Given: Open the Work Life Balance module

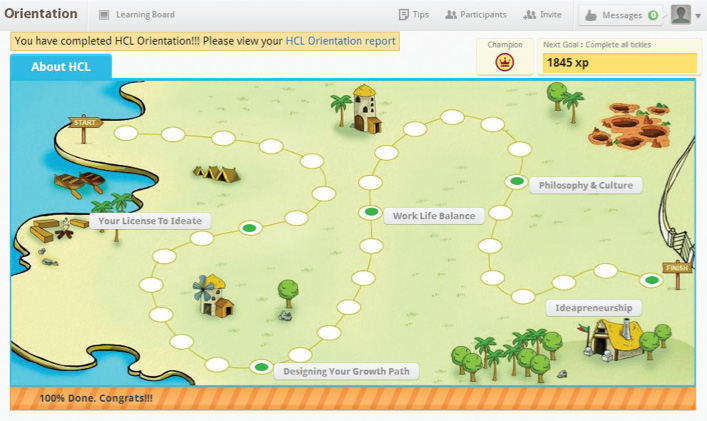Looking at the screenshot, I should pyautogui.click(x=434, y=215).
